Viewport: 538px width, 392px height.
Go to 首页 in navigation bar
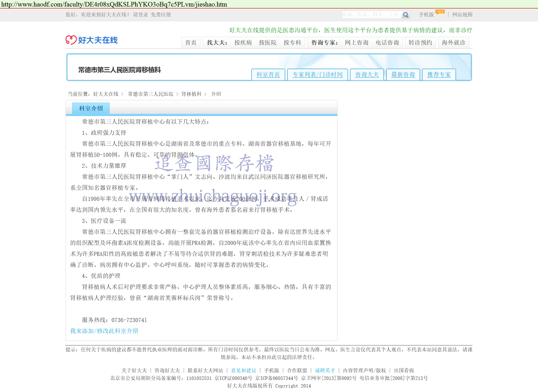(191, 43)
